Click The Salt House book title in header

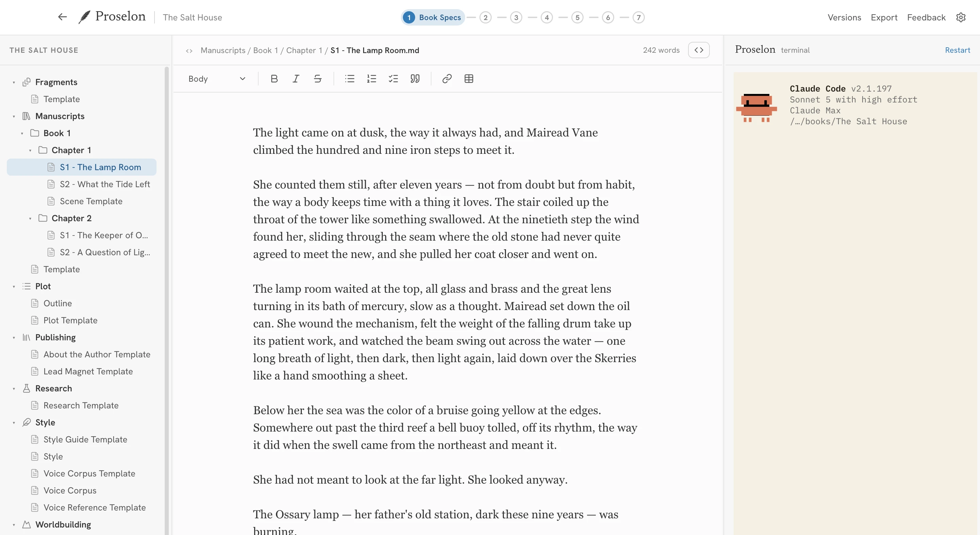tap(192, 17)
